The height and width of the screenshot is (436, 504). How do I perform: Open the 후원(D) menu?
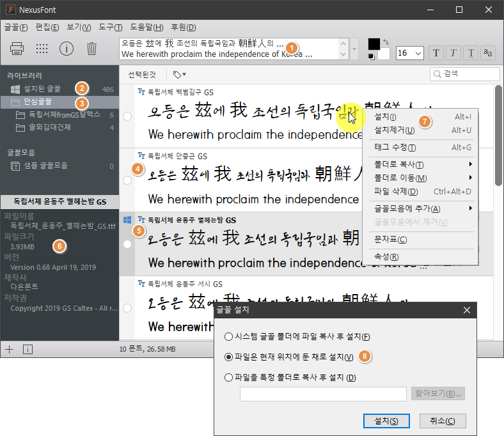tap(183, 27)
